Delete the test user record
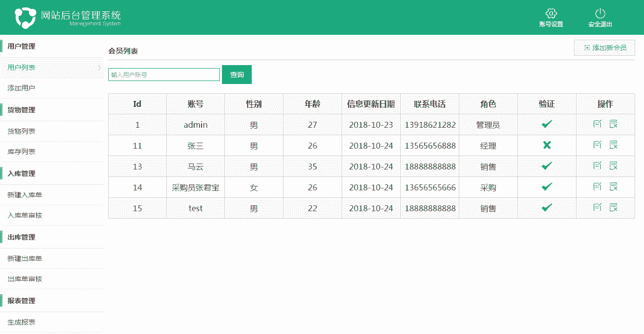This screenshot has height=334, width=644. tap(614, 208)
